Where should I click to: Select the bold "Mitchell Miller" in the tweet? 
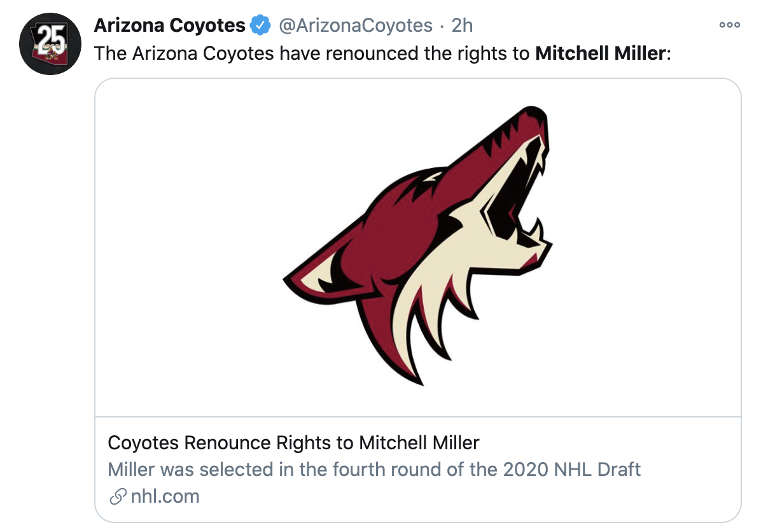point(600,53)
